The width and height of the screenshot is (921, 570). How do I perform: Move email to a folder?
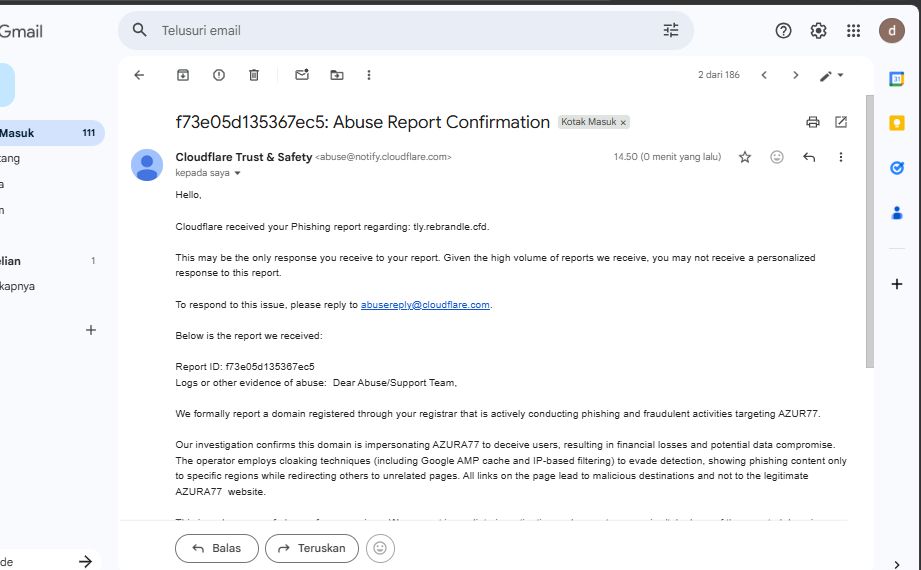pos(337,75)
